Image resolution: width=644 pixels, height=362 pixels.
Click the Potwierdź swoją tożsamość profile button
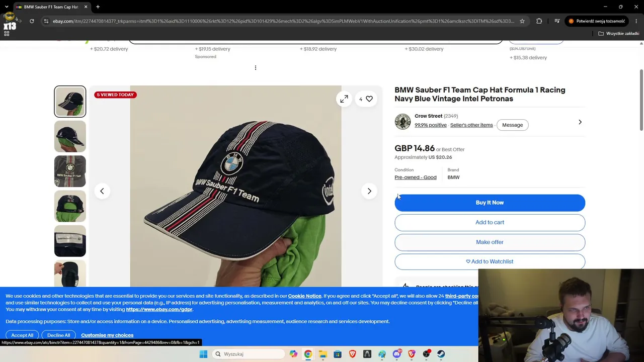point(597,21)
